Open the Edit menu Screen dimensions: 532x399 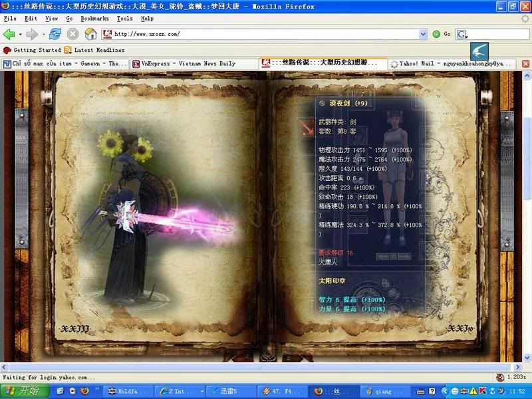[31, 19]
